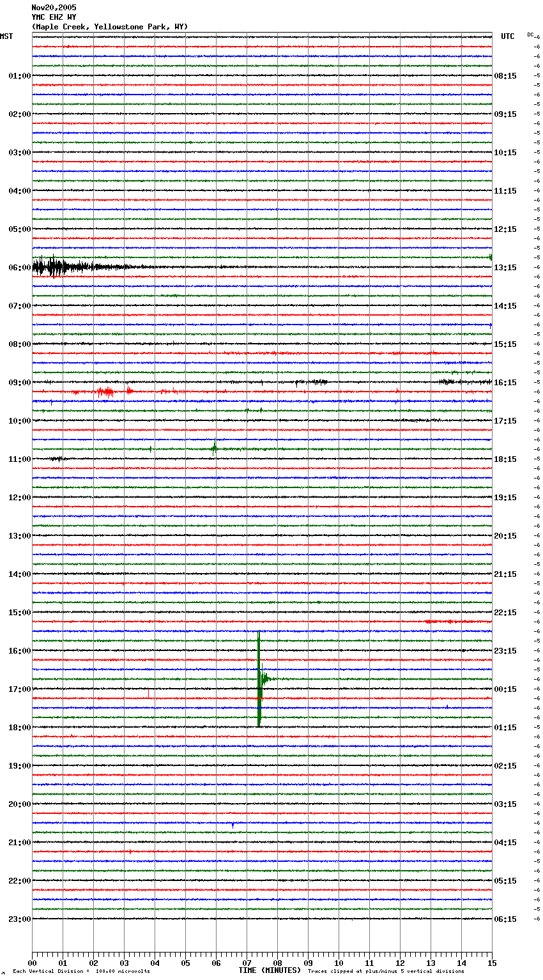
Task: Select the 16:00 MST row label
Action: click(20, 651)
